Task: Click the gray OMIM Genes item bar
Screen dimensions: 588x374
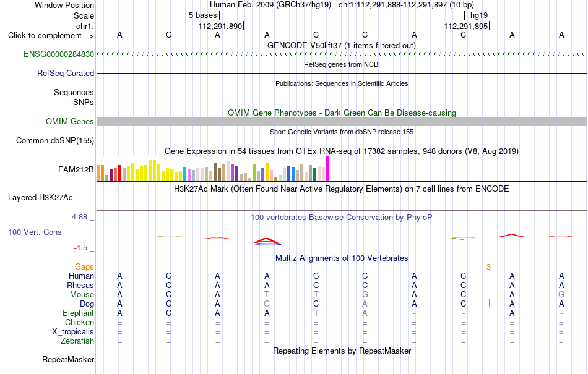Action: 342,121
